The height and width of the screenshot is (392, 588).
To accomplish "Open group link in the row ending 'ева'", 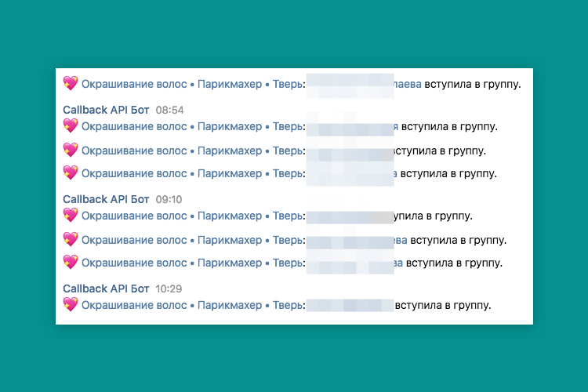I will pyautogui.click(x=194, y=240).
